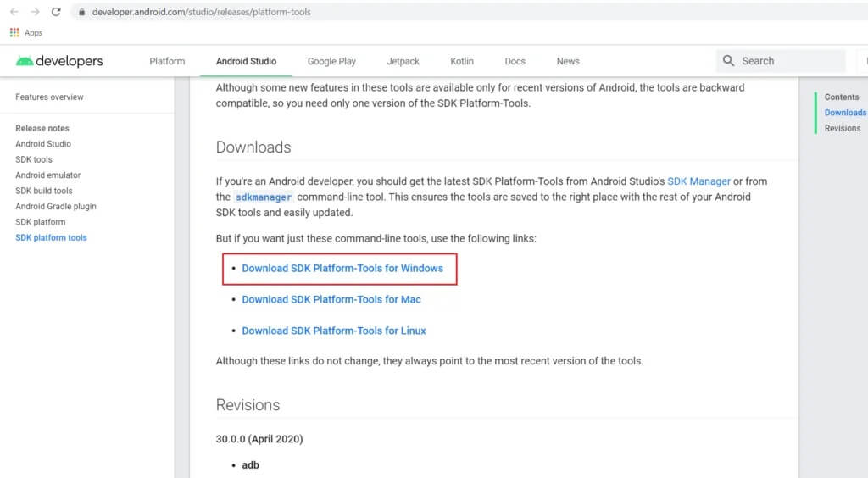Go to the Kotlin tab
The width and height of the screenshot is (868, 478).
tap(462, 61)
